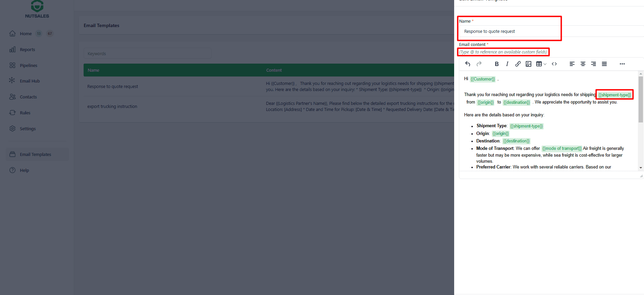644x295 pixels.
Task: Open the Contacts people icon
Action: click(13, 97)
